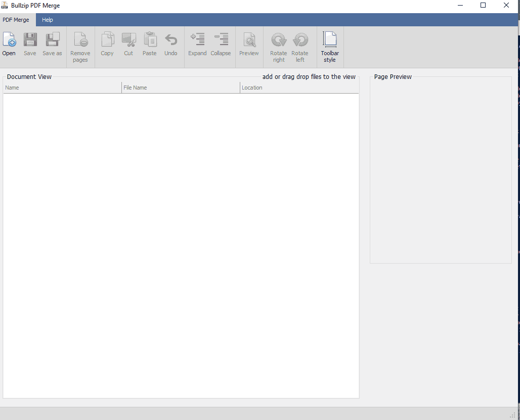
Task: Click the Open file icon
Action: click(9, 40)
